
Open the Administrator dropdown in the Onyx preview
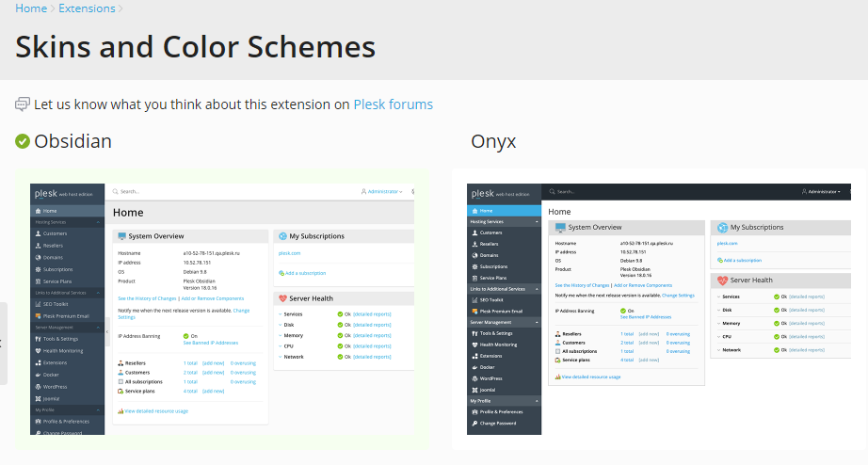coord(822,191)
